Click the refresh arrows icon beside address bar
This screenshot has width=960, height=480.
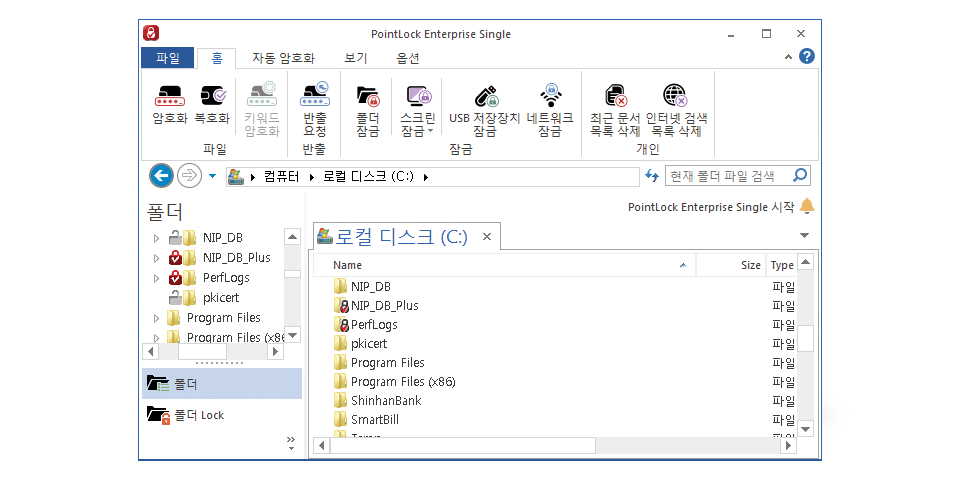(x=651, y=176)
